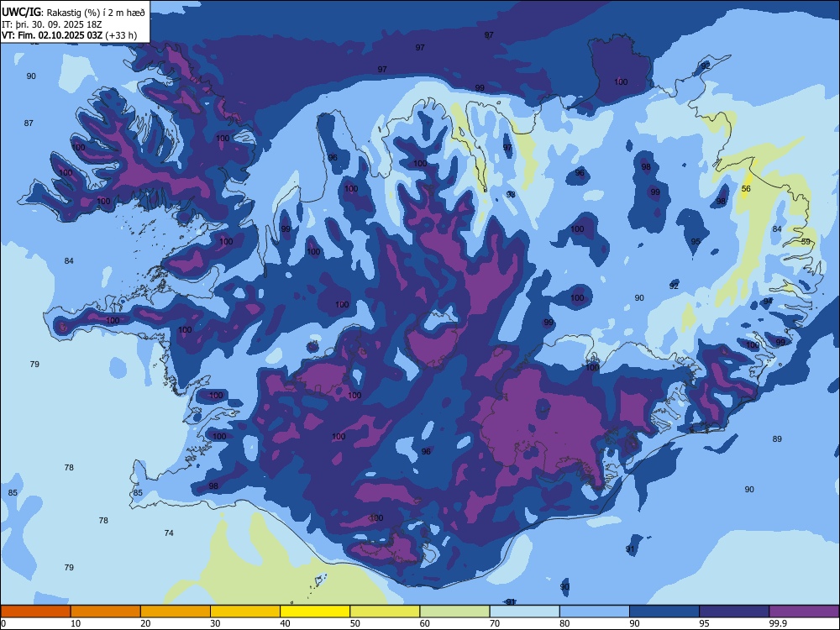Pick the yellow-green 60–70 legend swatch
Screen dimensions: 840x630
point(454,612)
